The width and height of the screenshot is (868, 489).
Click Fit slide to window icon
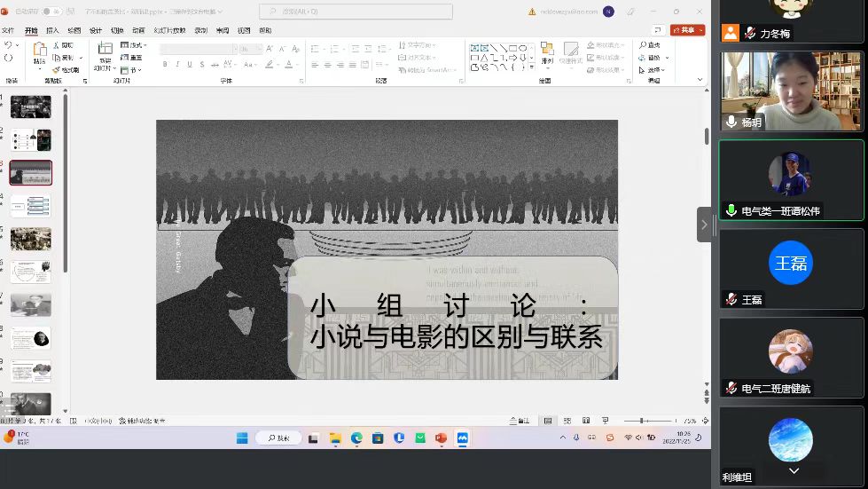705,421
